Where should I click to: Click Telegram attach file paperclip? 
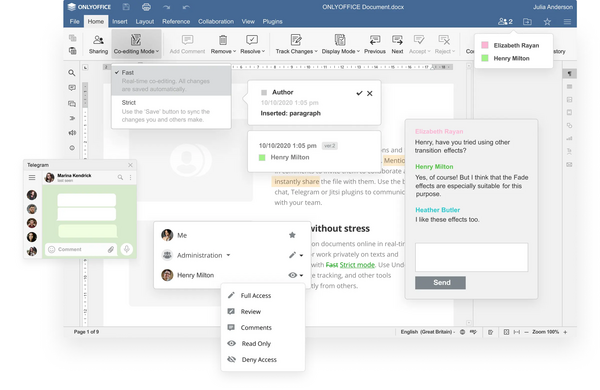click(111, 250)
